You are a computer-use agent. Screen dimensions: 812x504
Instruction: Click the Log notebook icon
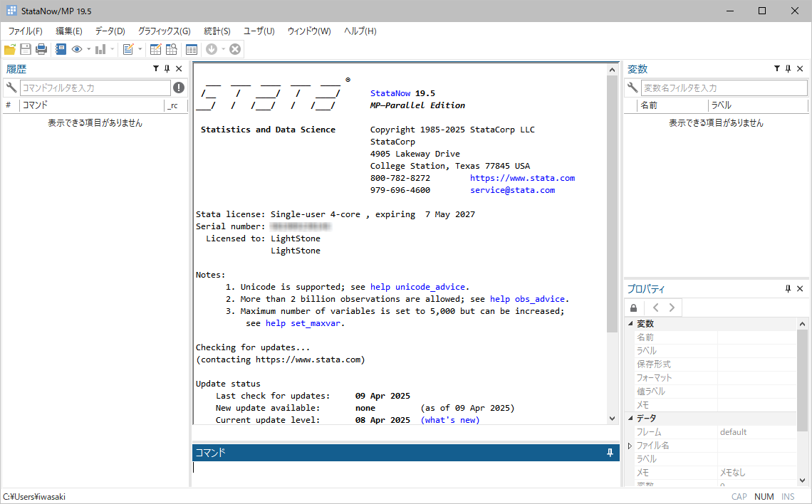click(61, 49)
